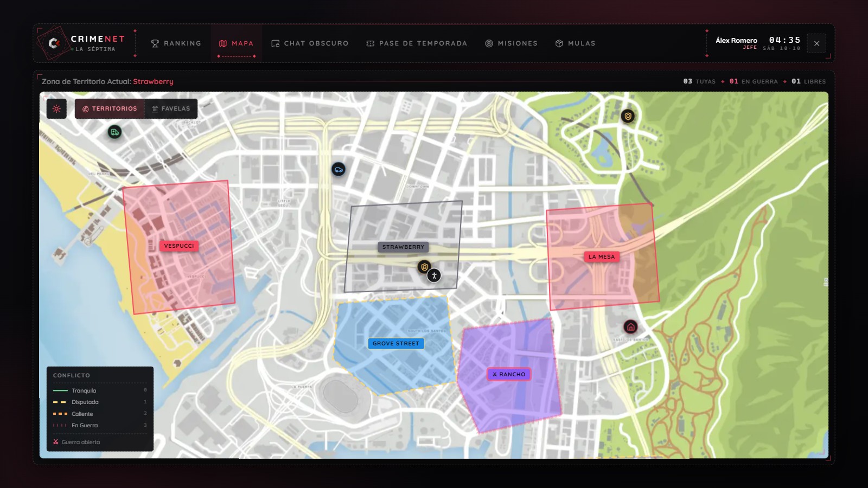The width and height of the screenshot is (868, 488).
Task: Switch map view to Favelas
Action: [171, 108]
